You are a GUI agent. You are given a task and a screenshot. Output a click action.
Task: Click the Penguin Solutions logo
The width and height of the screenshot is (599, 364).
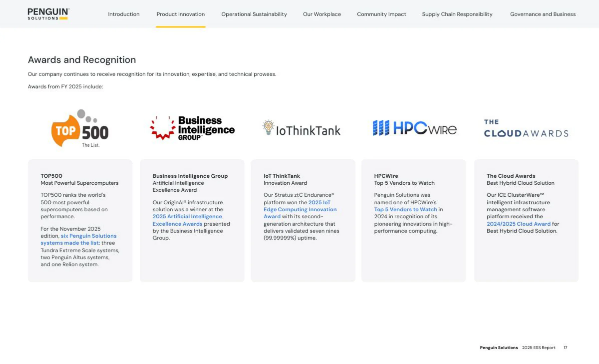pos(49,14)
